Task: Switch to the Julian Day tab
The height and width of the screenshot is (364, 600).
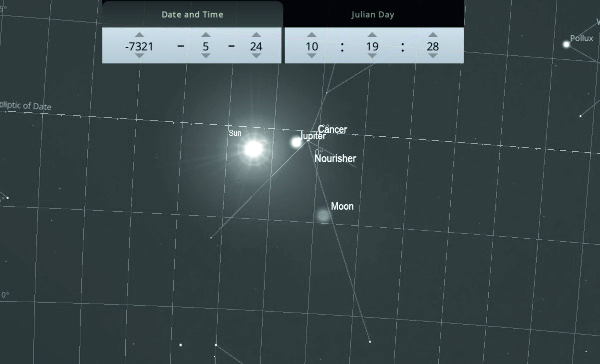Action: (x=372, y=14)
